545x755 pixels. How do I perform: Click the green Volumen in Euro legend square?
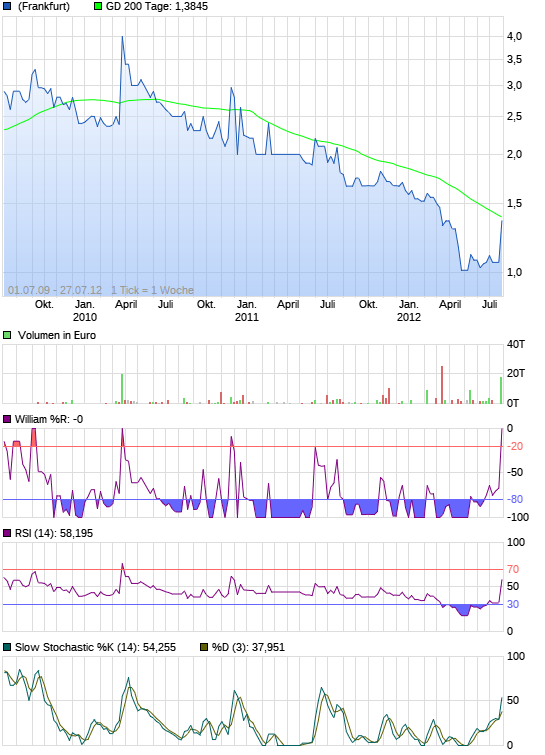(x=7, y=335)
